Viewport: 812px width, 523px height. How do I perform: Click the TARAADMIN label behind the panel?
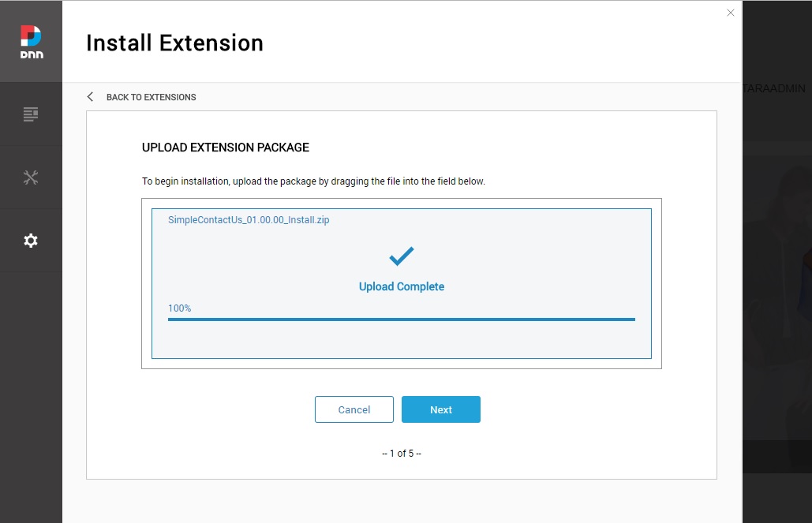coord(773,88)
